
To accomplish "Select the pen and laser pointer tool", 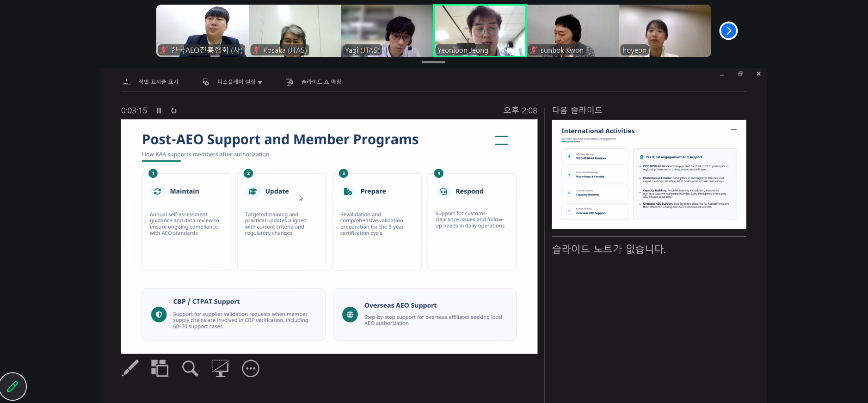I will pos(130,368).
